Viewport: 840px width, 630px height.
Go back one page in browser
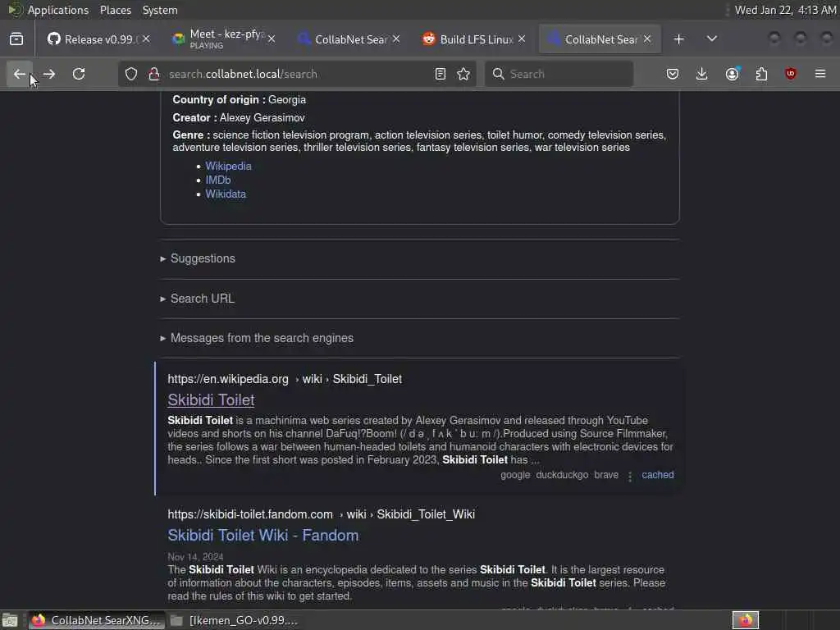pos(20,74)
